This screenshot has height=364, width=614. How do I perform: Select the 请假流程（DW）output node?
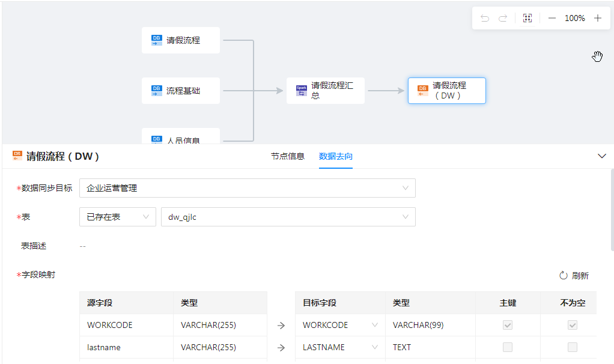446,91
